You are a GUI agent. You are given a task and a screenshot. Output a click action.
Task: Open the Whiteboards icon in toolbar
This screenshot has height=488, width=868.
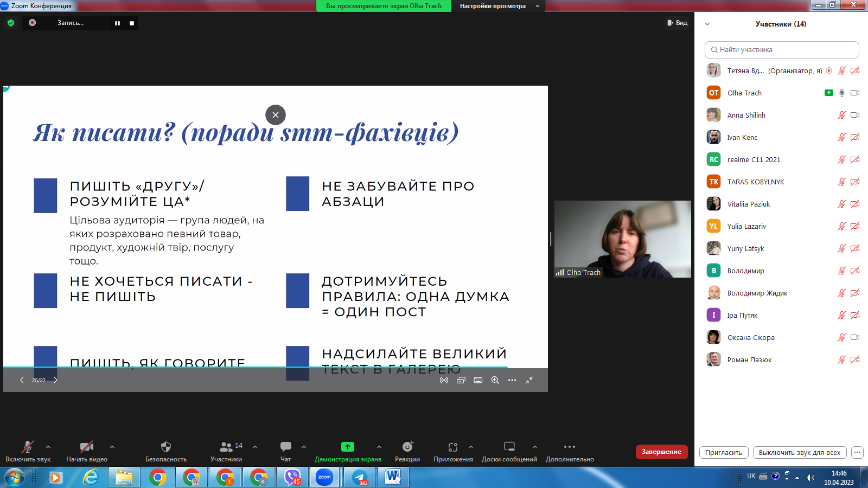point(509,447)
